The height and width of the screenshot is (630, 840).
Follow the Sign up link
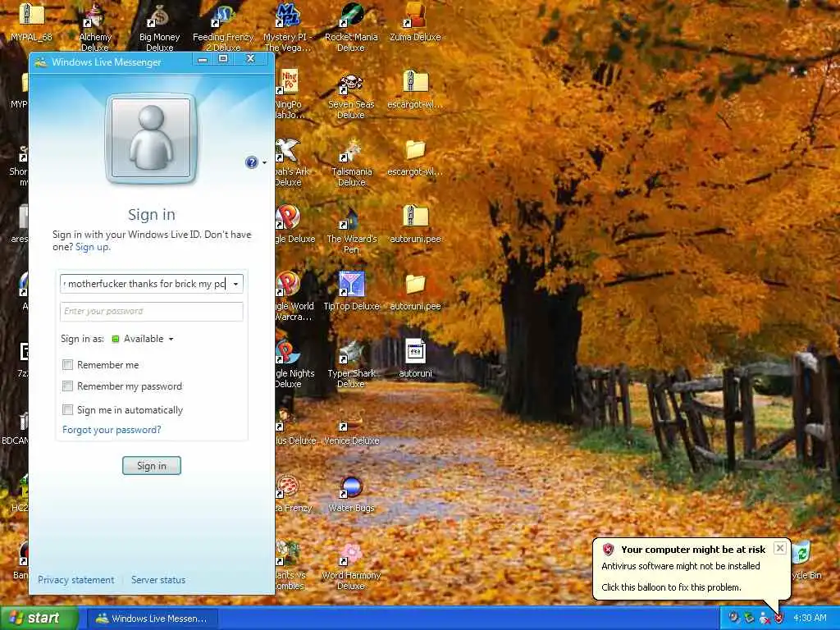pos(93,247)
